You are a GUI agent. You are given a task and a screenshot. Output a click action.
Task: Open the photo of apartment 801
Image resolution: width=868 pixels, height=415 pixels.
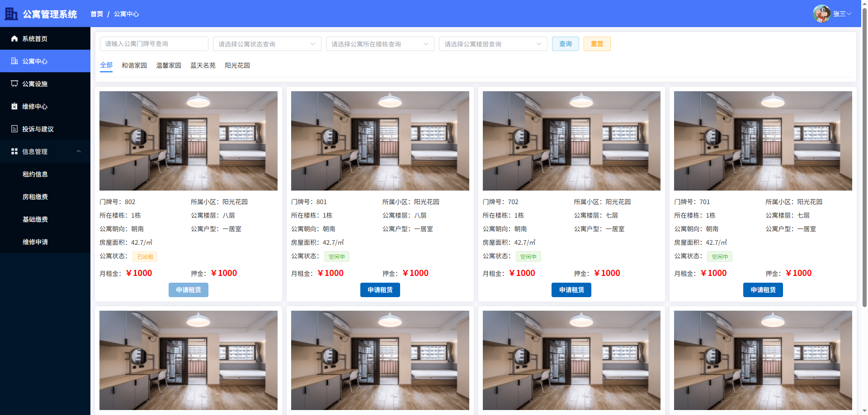(380, 141)
